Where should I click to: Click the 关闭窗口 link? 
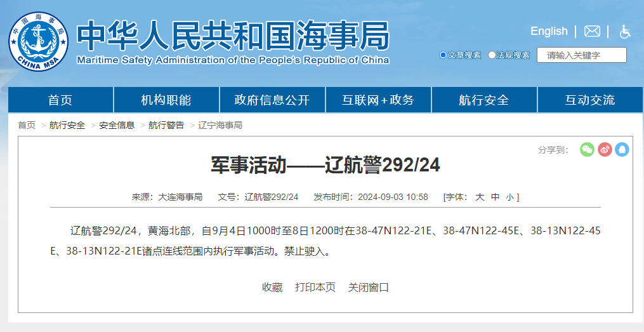coord(369,287)
